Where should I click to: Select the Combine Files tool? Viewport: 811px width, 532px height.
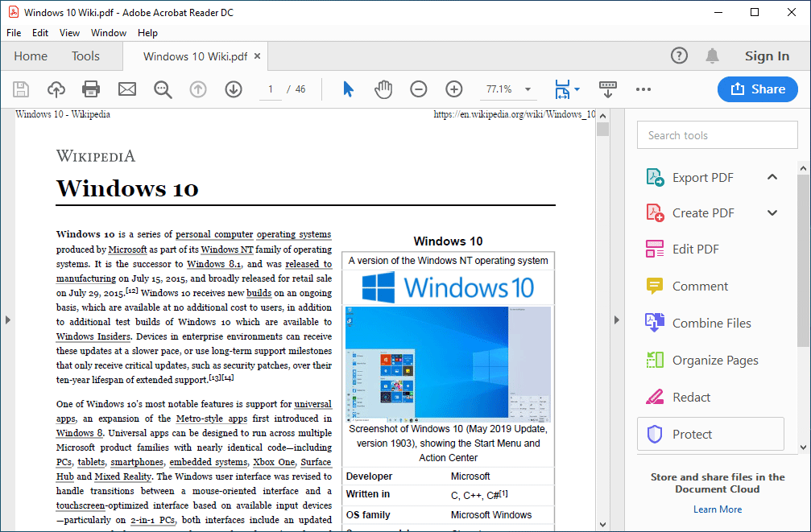click(710, 323)
